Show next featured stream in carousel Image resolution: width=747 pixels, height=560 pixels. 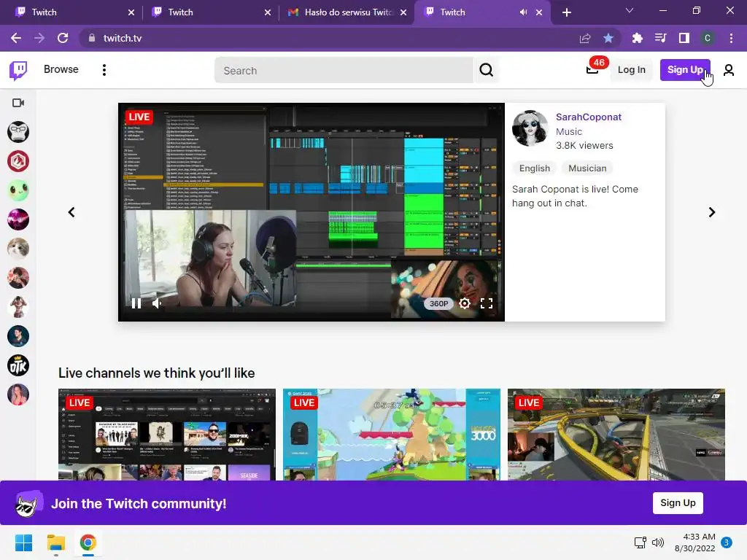point(712,212)
